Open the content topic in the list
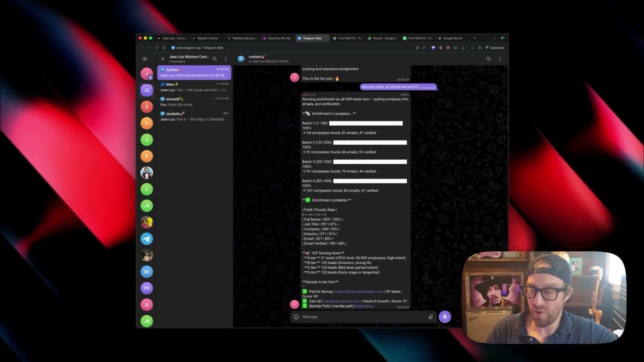The height and width of the screenshot is (362, 644). [x=194, y=72]
